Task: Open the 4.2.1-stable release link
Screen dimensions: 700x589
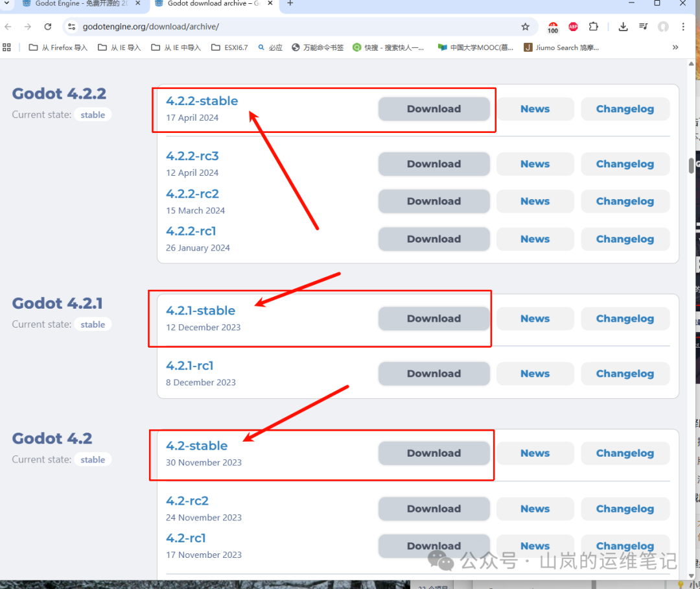Action: pyautogui.click(x=200, y=311)
